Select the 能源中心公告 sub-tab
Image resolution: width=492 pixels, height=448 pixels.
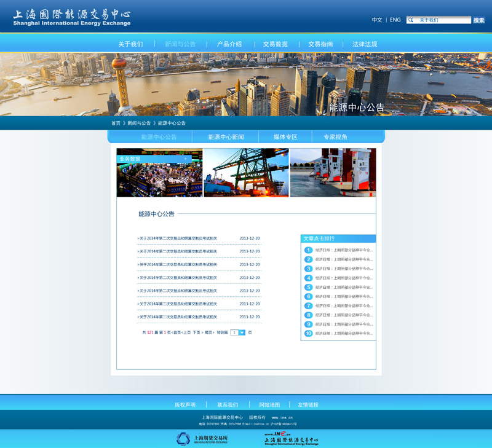point(159,137)
